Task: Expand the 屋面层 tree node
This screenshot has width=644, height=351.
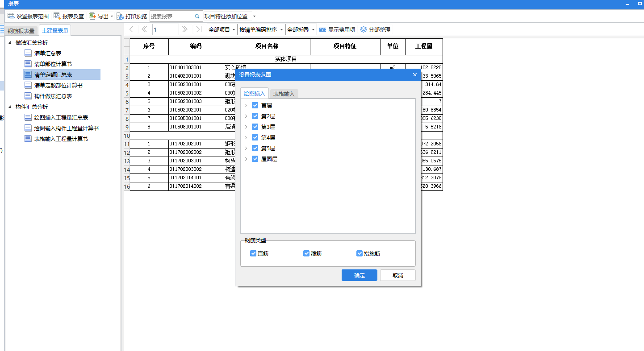Action: click(x=246, y=159)
